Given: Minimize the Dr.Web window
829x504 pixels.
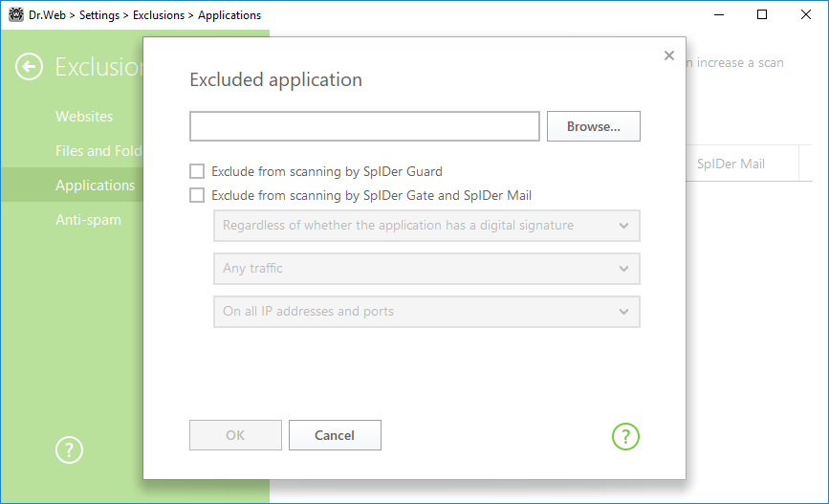Looking at the screenshot, I should (x=718, y=14).
